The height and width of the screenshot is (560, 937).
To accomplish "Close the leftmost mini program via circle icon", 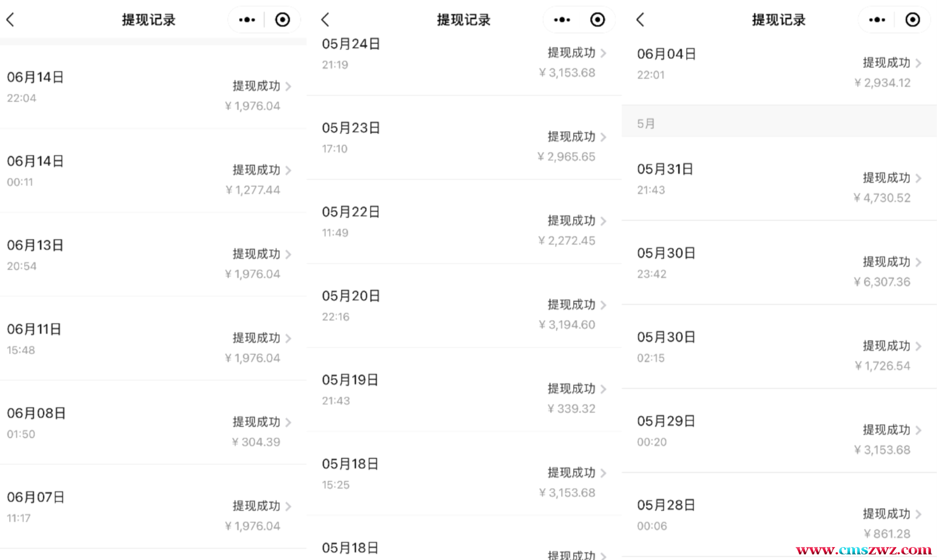I will pos(282,20).
